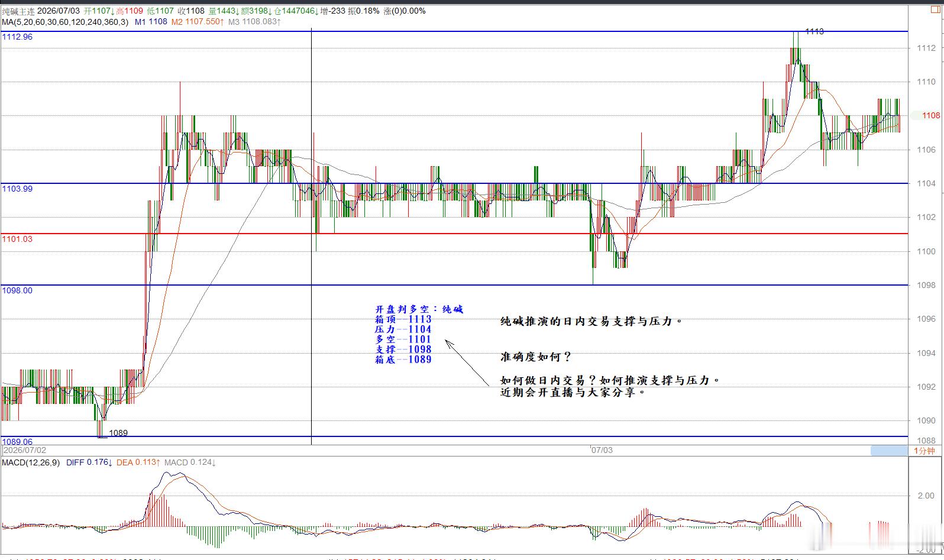Click the M1 1108 moving average readout

click(151, 22)
